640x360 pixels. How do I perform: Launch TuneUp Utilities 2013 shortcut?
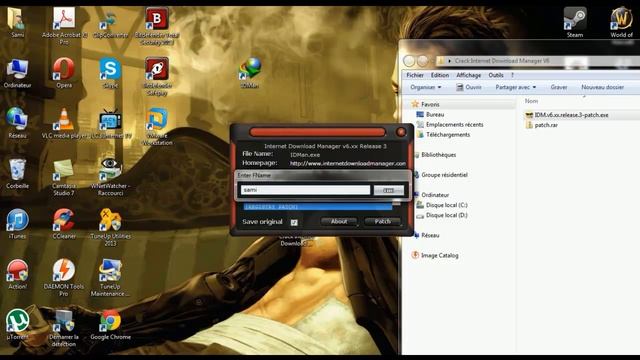click(x=110, y=227)
